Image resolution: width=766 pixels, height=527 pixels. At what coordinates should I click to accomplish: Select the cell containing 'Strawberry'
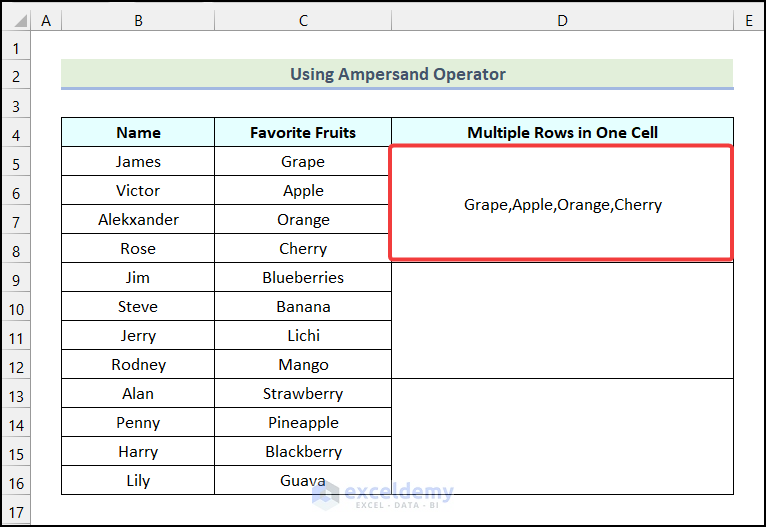click(303, 394)
